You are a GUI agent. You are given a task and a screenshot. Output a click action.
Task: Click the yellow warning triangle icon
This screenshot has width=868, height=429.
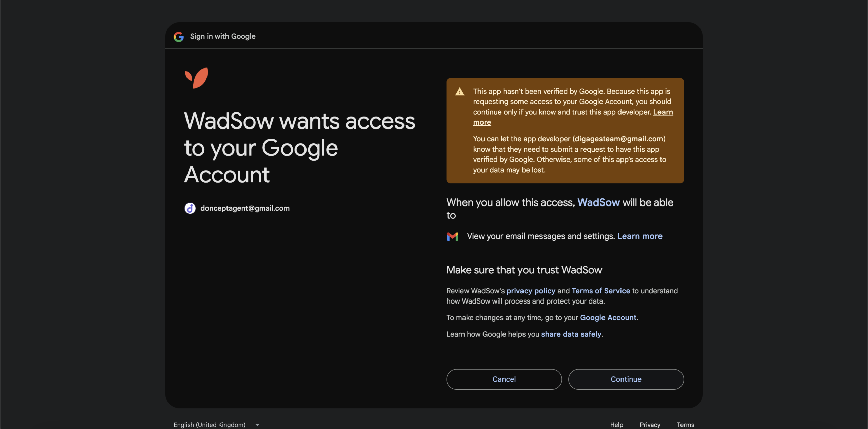coord(459,92)
